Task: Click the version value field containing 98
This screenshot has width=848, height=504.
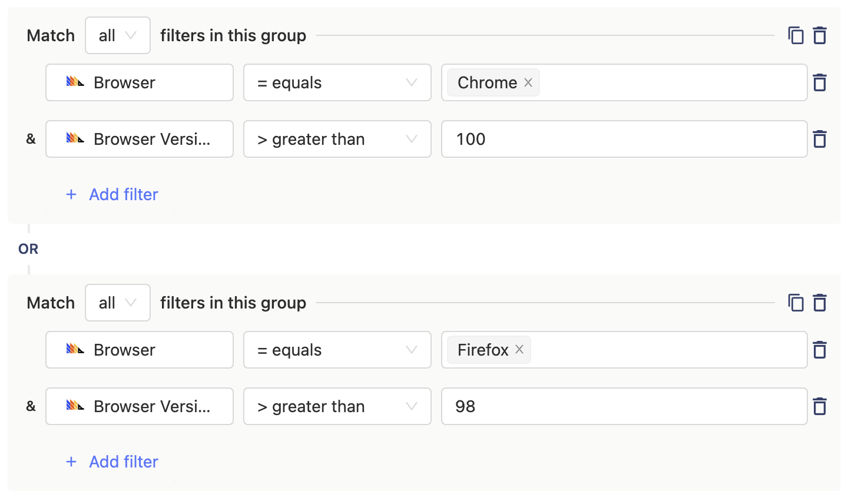Action: coord(624,407)
